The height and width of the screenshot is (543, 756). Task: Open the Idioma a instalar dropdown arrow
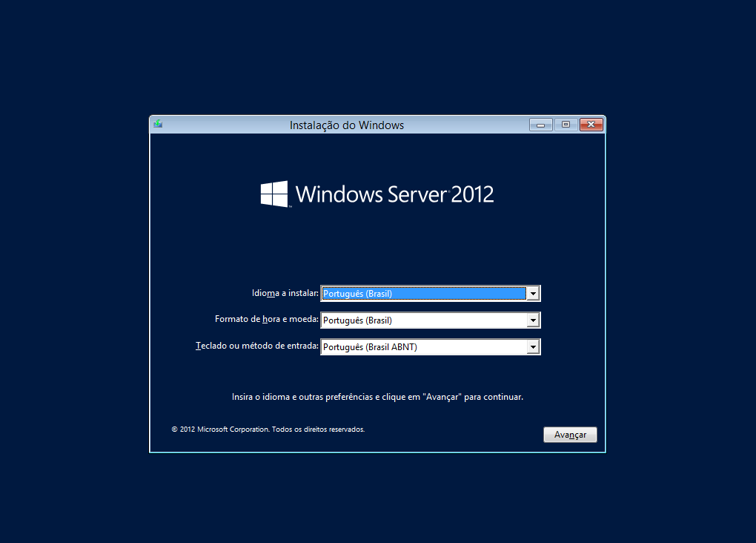pos(533,294)
